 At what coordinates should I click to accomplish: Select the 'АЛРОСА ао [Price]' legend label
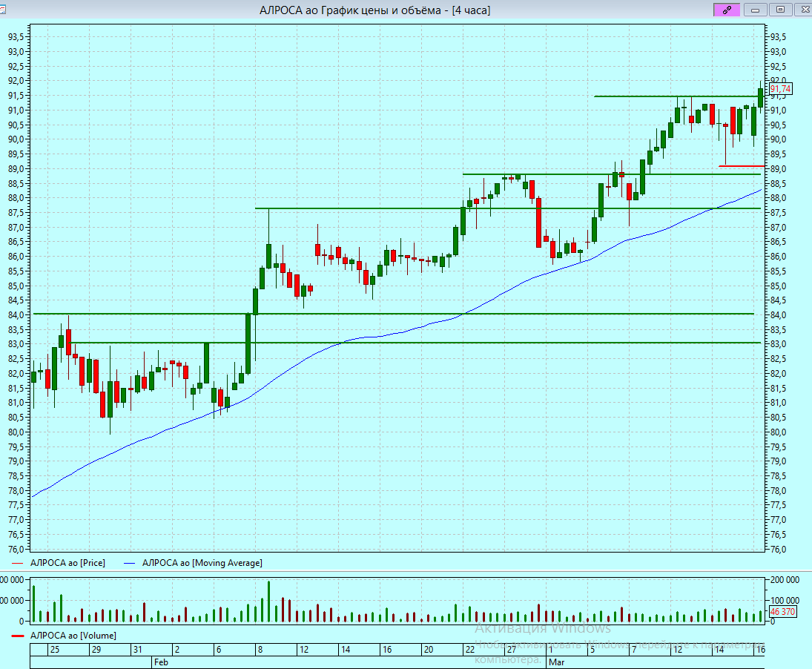click(67, 563)
